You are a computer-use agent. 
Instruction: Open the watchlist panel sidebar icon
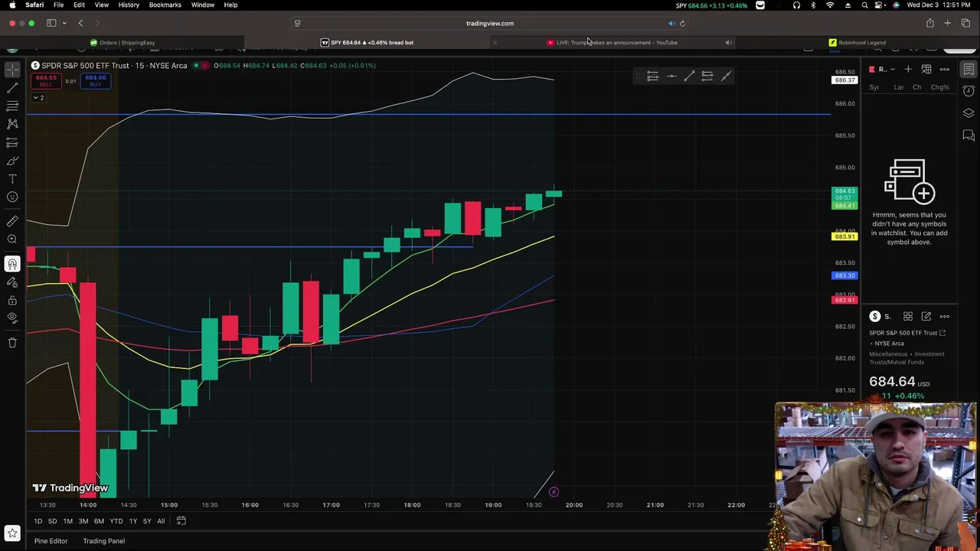969,70
